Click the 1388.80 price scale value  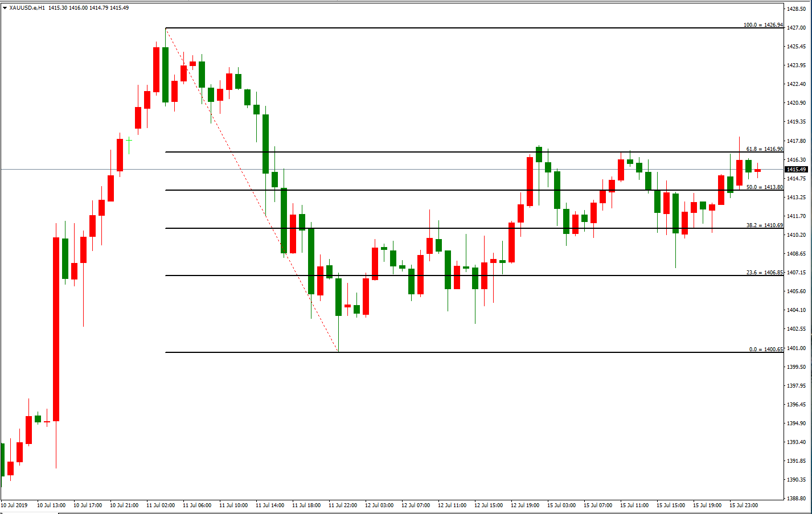pyautogui.click(x=796, y=499)
